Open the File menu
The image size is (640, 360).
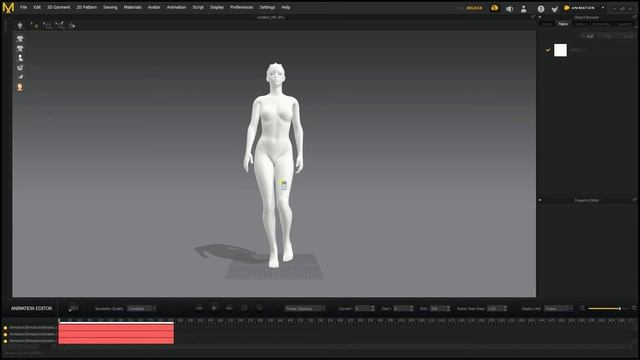(24, 7)
